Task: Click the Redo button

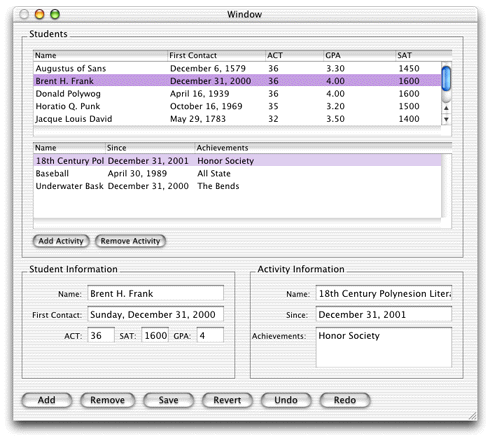Action: tap(345, 400)
